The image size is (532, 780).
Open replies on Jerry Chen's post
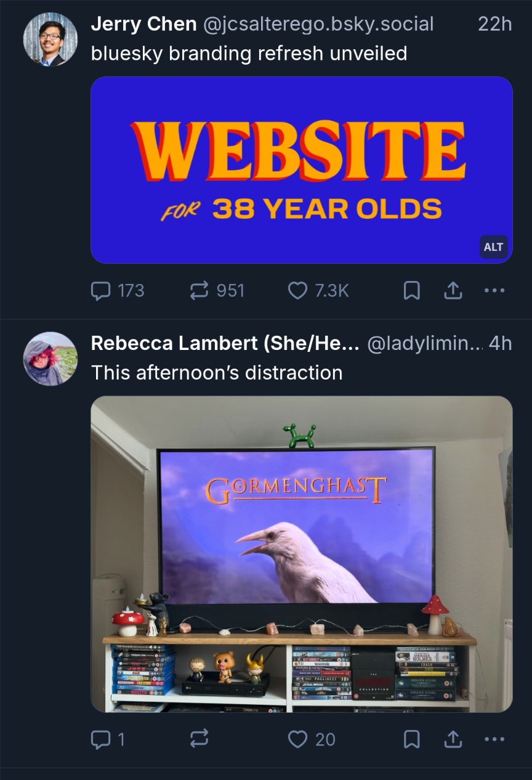pyautogui.click(x=117, y=290)
